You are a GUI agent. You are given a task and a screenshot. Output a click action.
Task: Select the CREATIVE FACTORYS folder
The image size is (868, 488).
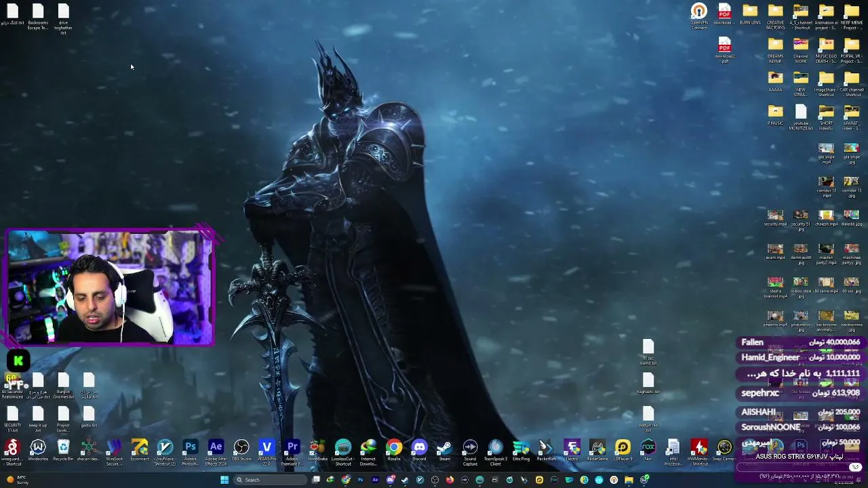coord(775,17)
